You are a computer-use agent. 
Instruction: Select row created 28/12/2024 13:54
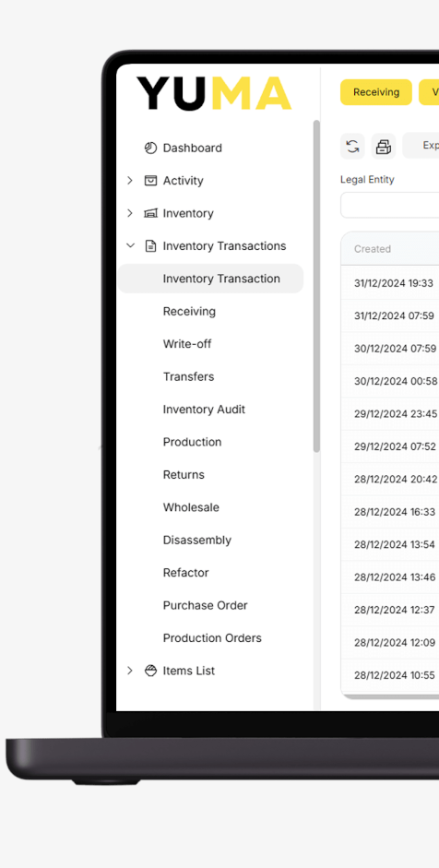(390, 544)
